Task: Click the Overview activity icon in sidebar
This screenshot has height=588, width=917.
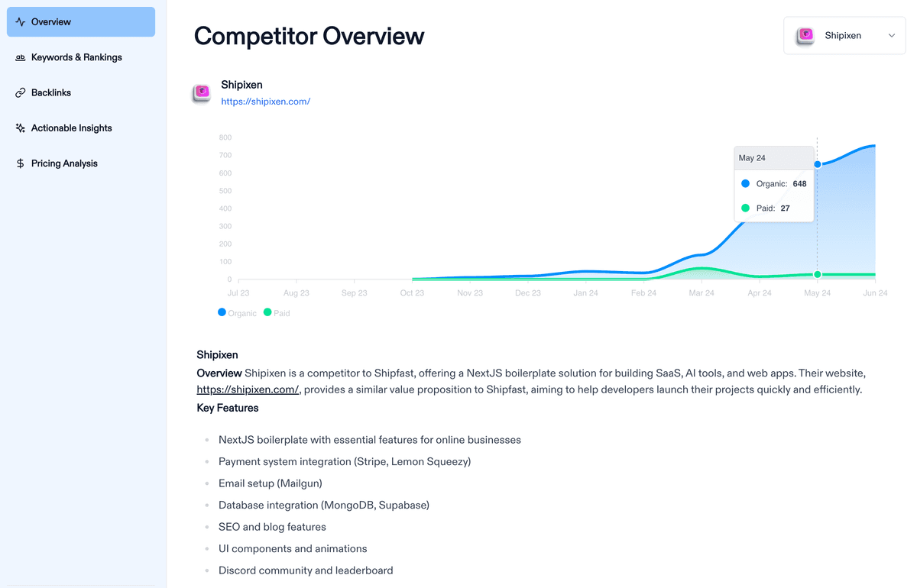Action: pyautogui.click(x=21, y=21)
